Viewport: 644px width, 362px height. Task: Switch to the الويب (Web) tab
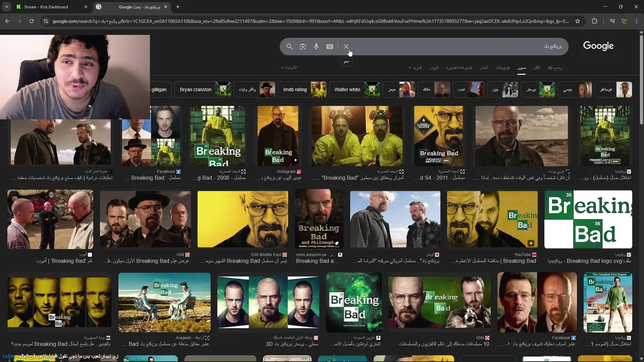pos(434,67)
